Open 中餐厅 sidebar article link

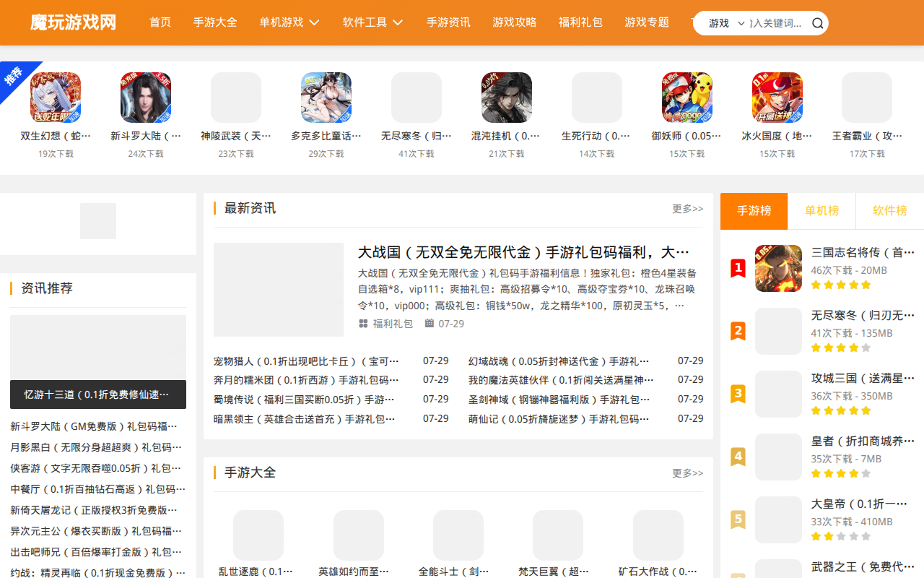tap(97, 489)
